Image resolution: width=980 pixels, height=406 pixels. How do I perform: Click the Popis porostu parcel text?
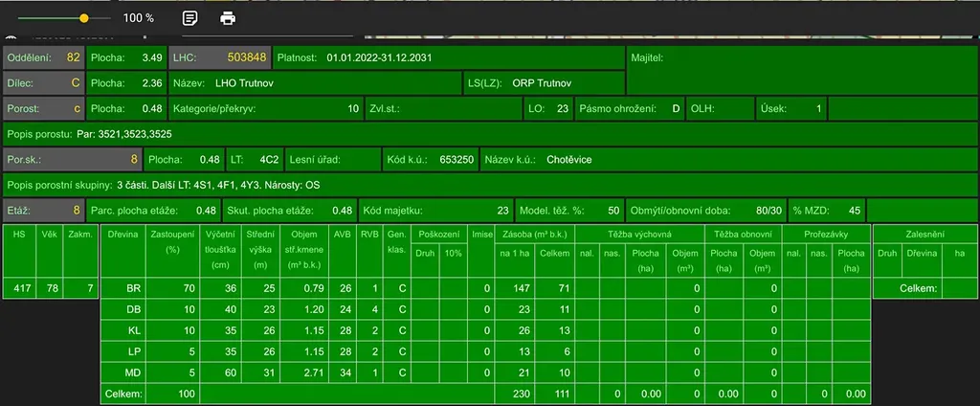pos(90,134)
